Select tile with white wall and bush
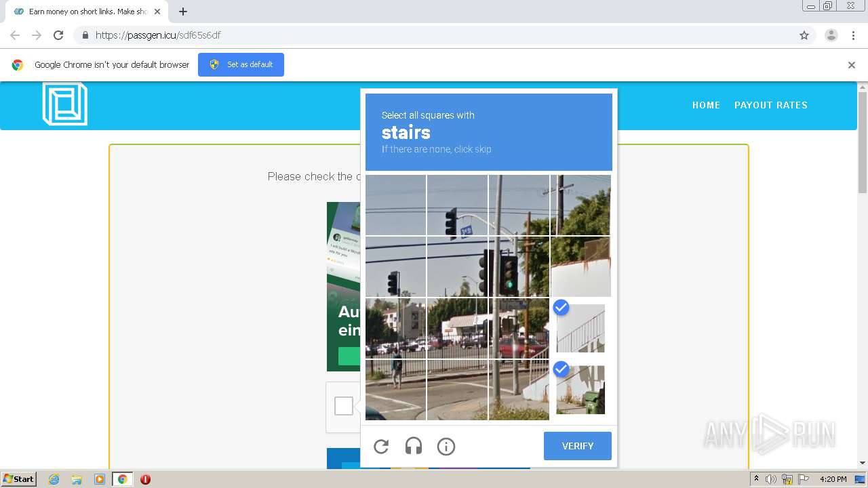This screenshot has height=488, width=868. (580, 266)
